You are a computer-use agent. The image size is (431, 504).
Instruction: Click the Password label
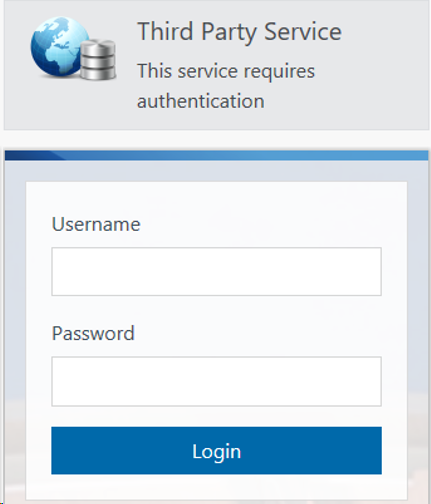tap(93, 333)
